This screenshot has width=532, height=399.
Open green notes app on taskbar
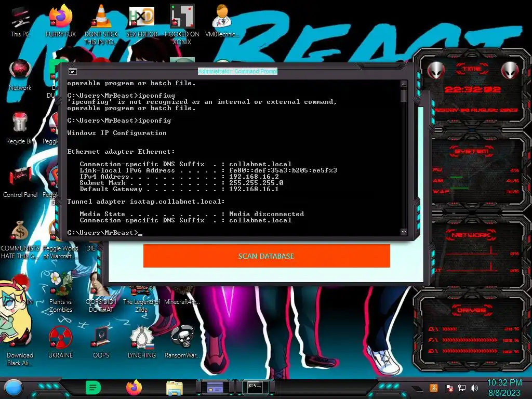point(93,388)
